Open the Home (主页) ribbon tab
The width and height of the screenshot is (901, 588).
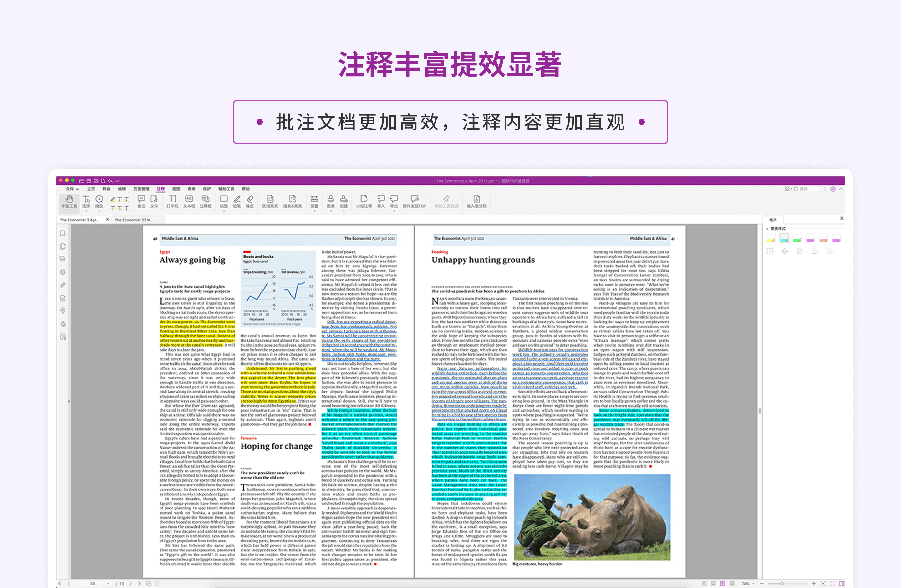click(x=91, y=189)
